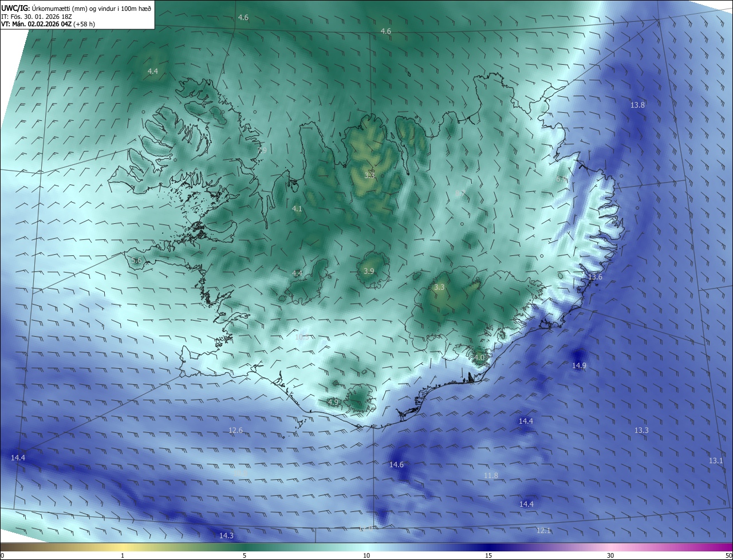Image resolution: width=733 pixels, height=560 pixels.
Task: Click the color scale tick label 1
Action: (x=123, y=555)
